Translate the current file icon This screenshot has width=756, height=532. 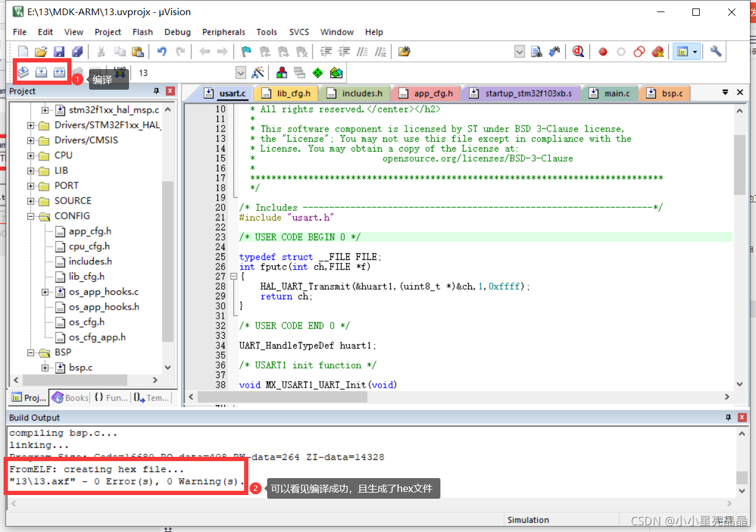pyautogui.click(x=22, y=73)
